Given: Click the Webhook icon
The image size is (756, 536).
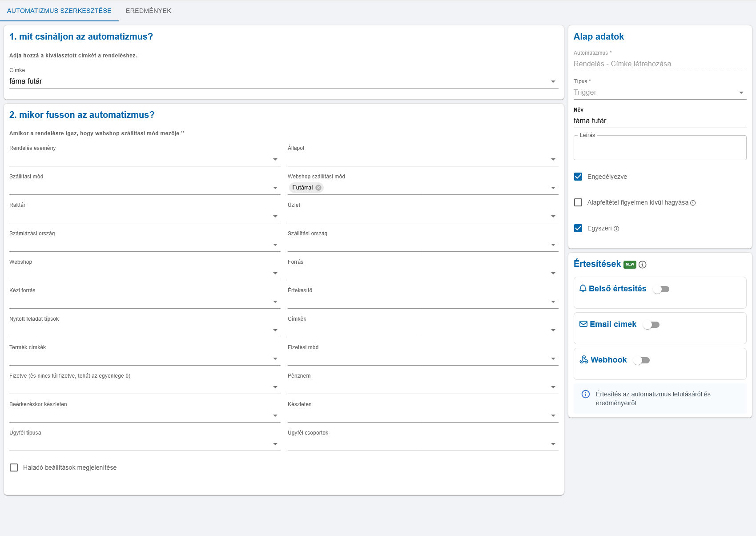Looking at the screenshot, I should (583, 360).
